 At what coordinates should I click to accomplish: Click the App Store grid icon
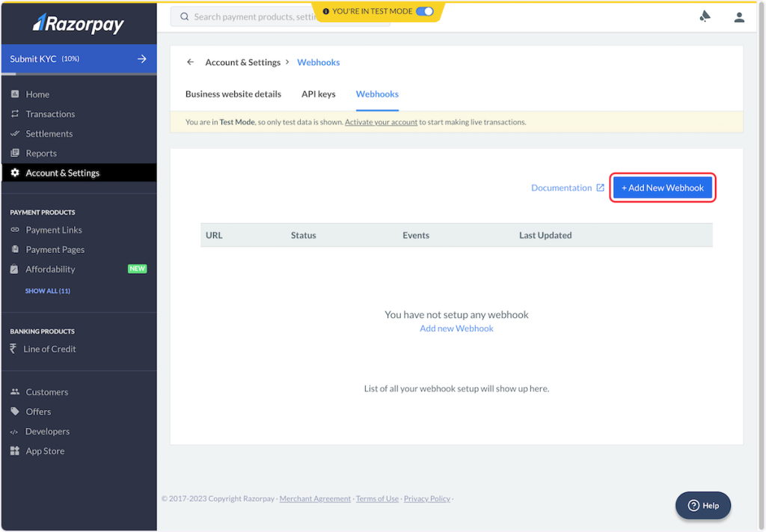click(x=15, y=451)
